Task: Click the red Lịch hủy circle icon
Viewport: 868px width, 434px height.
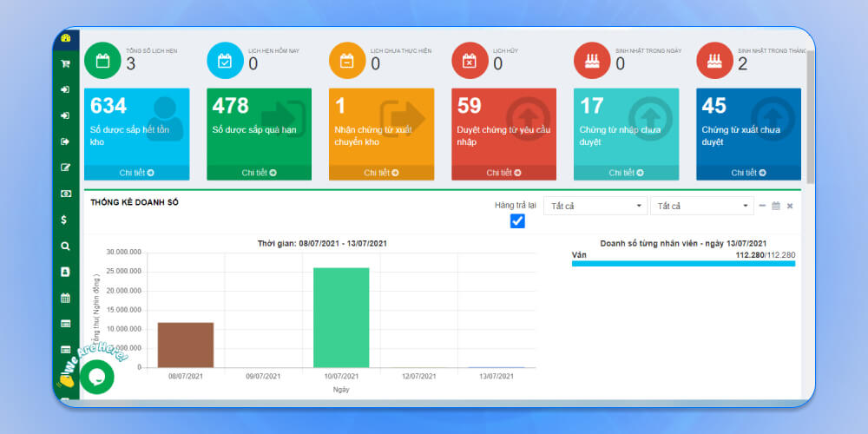Action: [470, 61]
